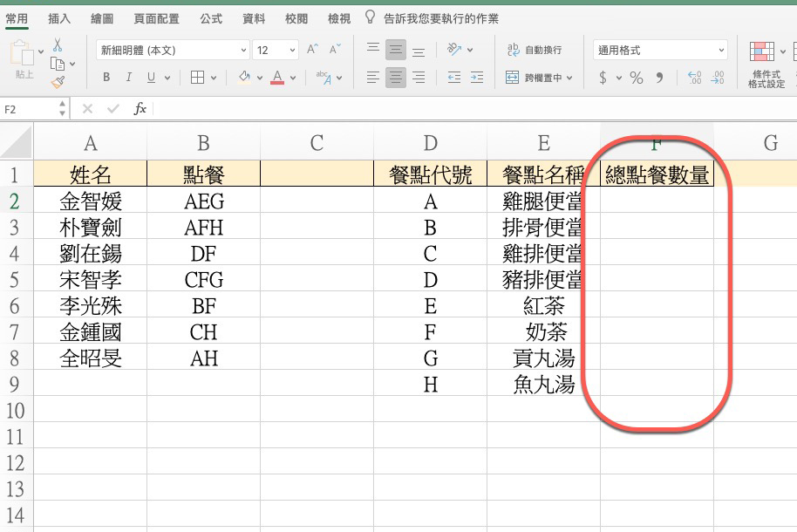797x532 pixels.
Task: Apply the Format Painter tool
Action: click(57, 81)
